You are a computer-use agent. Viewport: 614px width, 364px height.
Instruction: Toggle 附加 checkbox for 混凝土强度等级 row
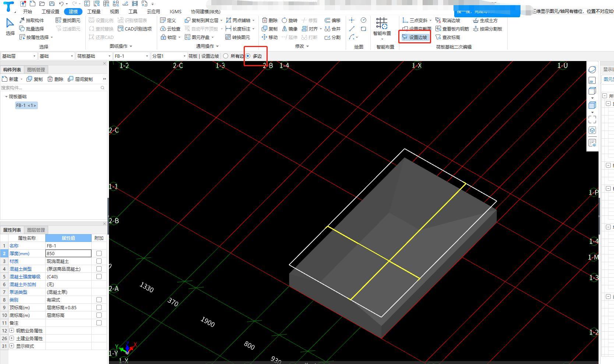[x=99, y=276]
